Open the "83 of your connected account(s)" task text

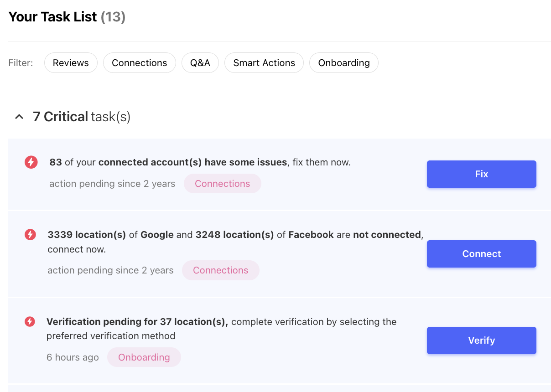pos(200,162)
